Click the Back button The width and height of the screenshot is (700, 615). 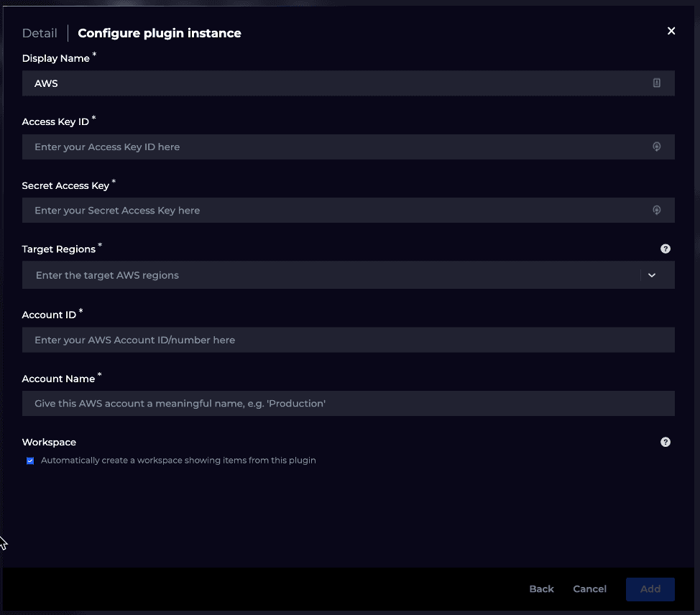(541, 589)
